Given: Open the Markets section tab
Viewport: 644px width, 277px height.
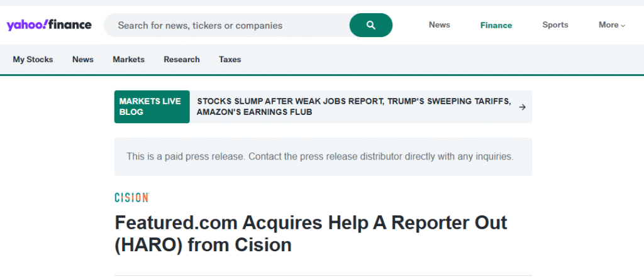Looking at the screenshot, I should point(128,60).
